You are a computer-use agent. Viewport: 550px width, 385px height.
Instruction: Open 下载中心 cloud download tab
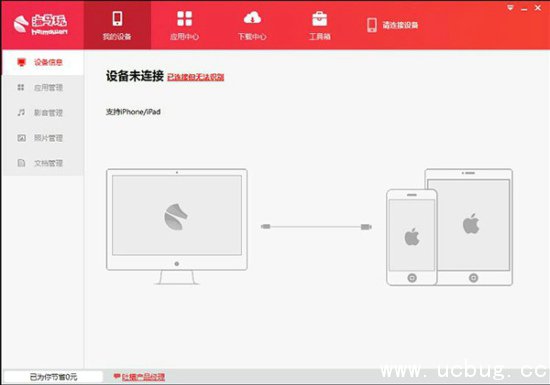(x=252, y=25)
